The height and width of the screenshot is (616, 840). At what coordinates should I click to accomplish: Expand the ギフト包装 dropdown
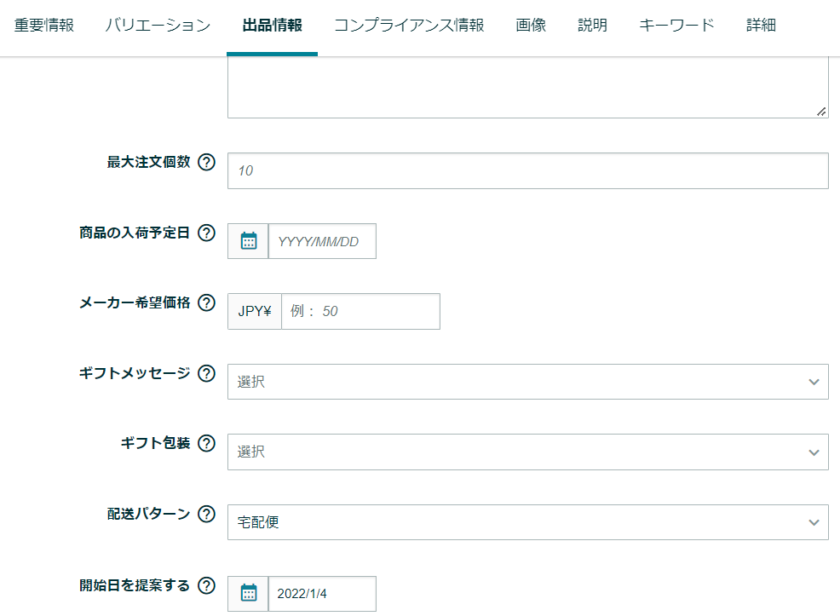[x=527, y=452]
